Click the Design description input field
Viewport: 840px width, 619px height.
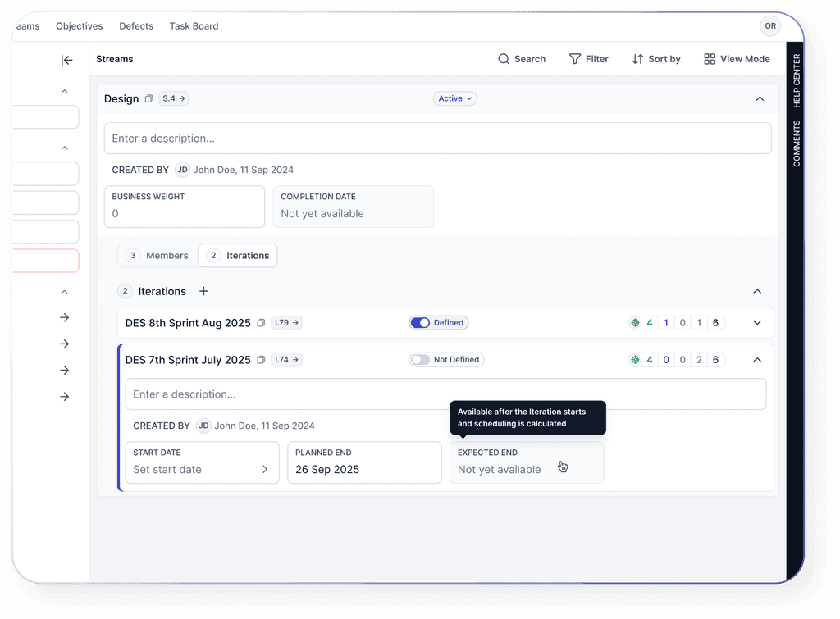point(437,139)
